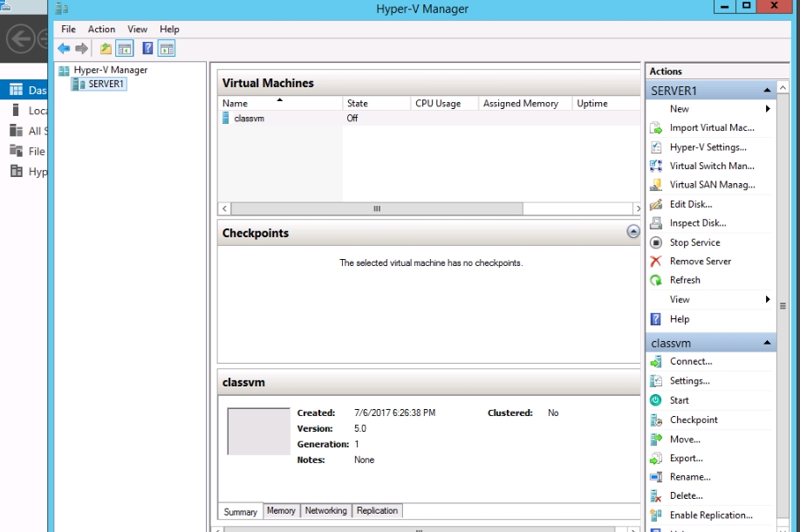The width and height of the screenshot is (800, 532).
Task: Click the green Refresh icon
Action: point(656,280)
